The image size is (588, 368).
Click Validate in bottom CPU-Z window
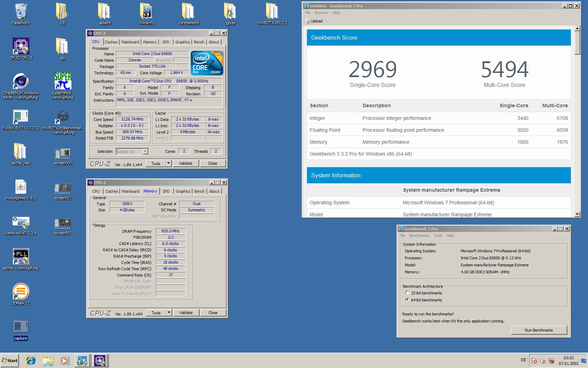186,313
